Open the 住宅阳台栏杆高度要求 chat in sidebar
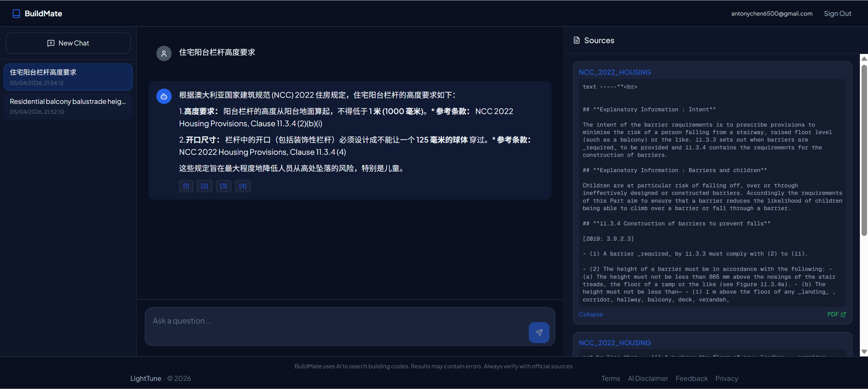This screenshot has height=389, width=868. pyautogui.click(x=68, y=77)
